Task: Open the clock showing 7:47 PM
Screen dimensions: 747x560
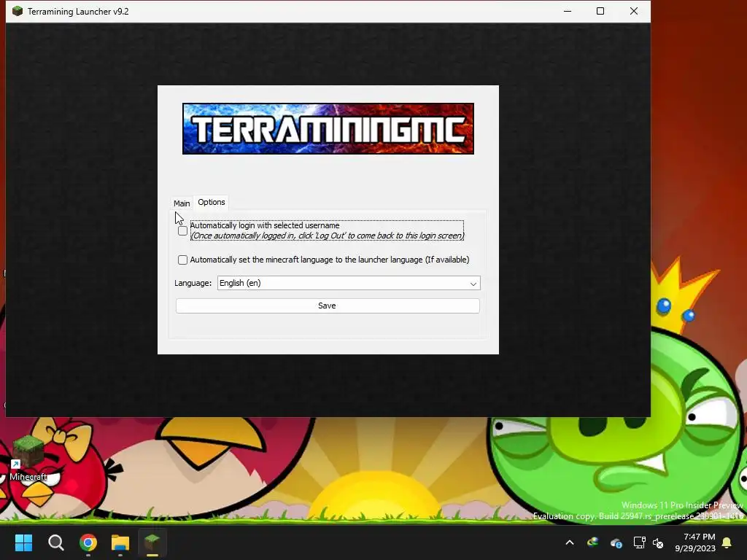Action: (695, 542)
